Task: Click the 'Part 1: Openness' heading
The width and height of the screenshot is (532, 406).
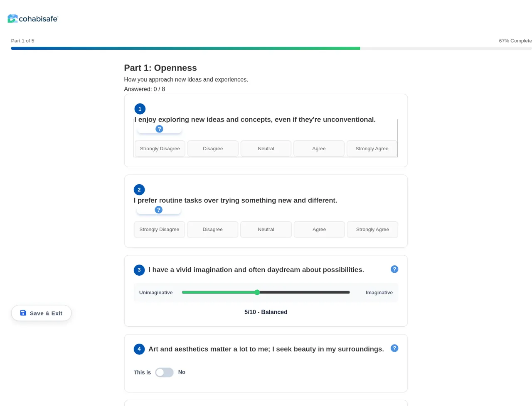Action: coord(160,68)
